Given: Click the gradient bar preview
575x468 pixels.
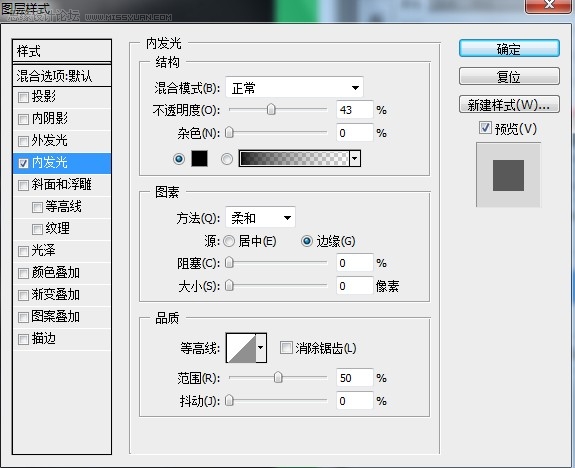Looking at the screenshot, I should click(x=294, y=158).
